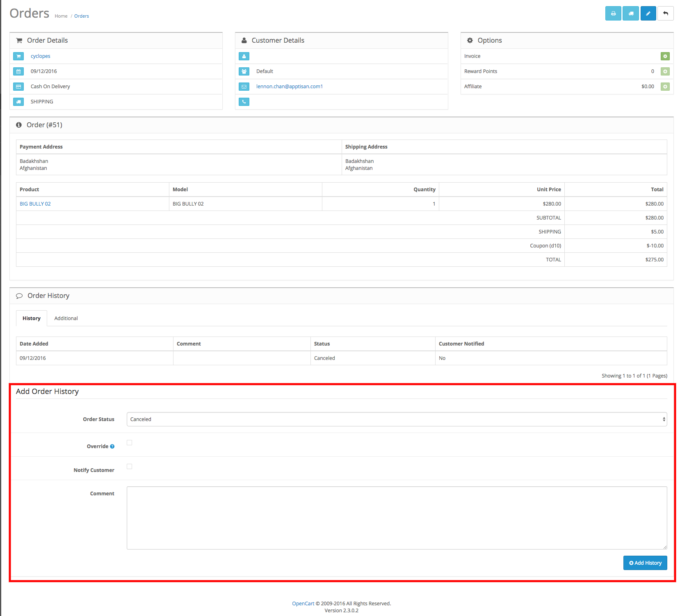This screenshot has height=616, width=680.
Task: Add affiliate commission with plus icon
Action: pos(665,87)
